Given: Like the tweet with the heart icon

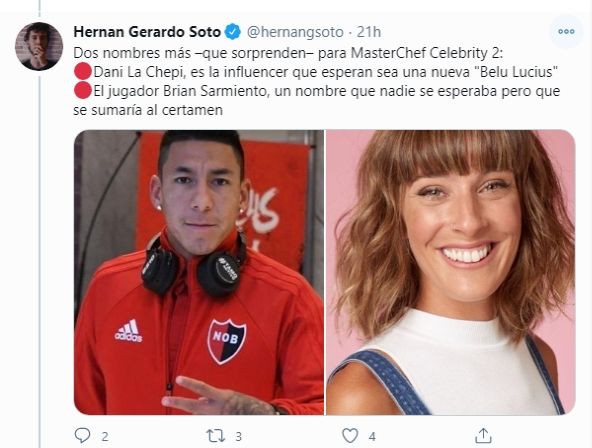Looking at the screenshot, I should [350, 436].
